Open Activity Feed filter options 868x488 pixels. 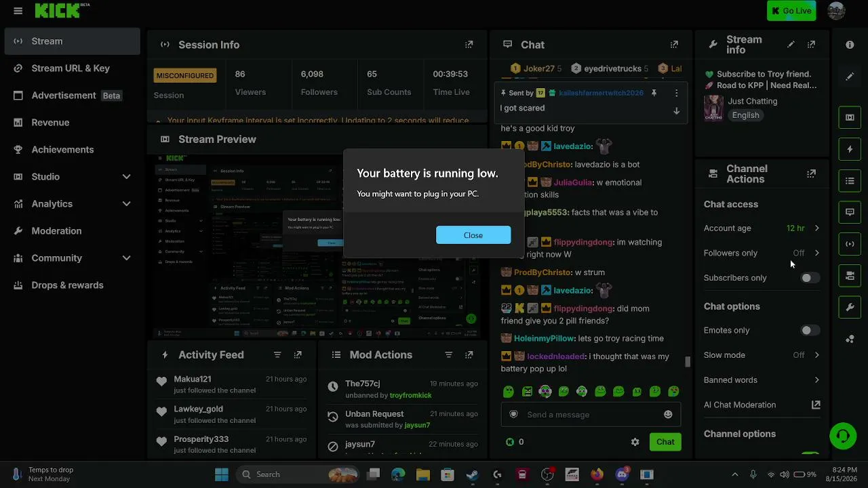[277, 354]
